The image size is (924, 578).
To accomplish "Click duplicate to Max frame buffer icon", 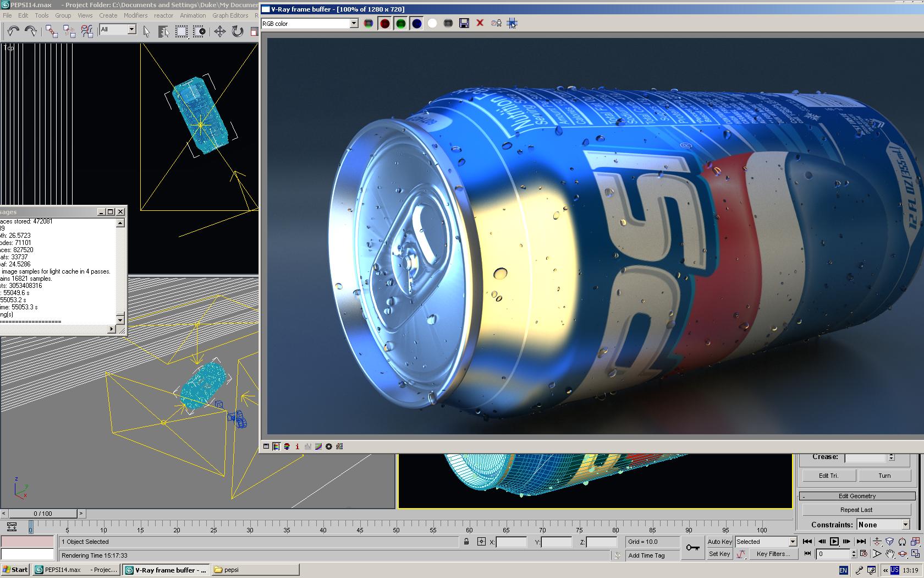I will [496, 23].
